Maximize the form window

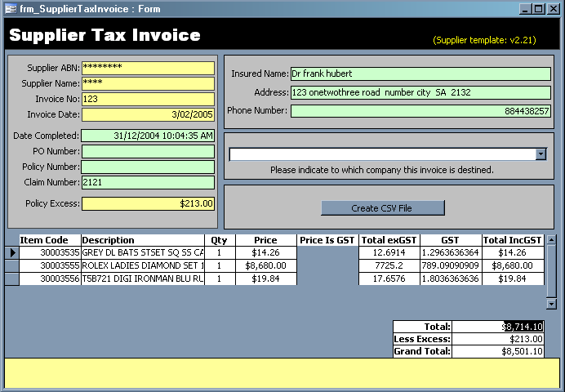tap(539, 9)
